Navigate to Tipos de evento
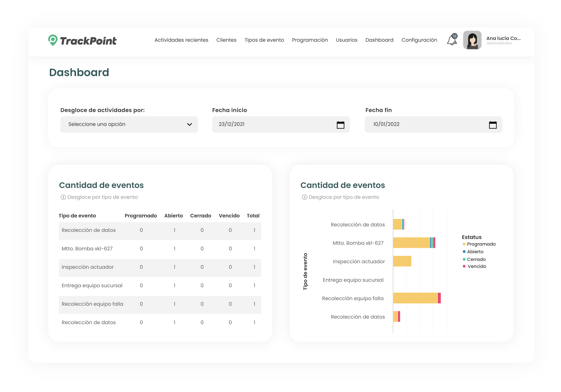The image size is (561, 392). pos(264,40)
